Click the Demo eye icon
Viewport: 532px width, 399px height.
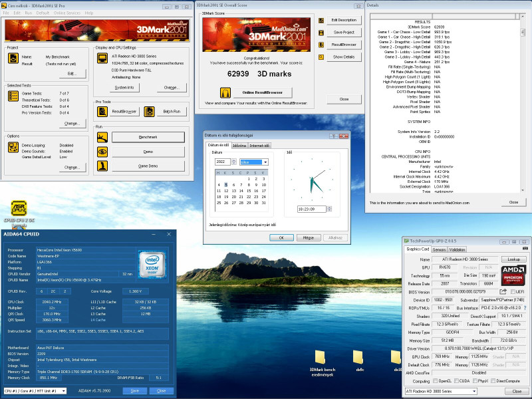pos(102,151)
